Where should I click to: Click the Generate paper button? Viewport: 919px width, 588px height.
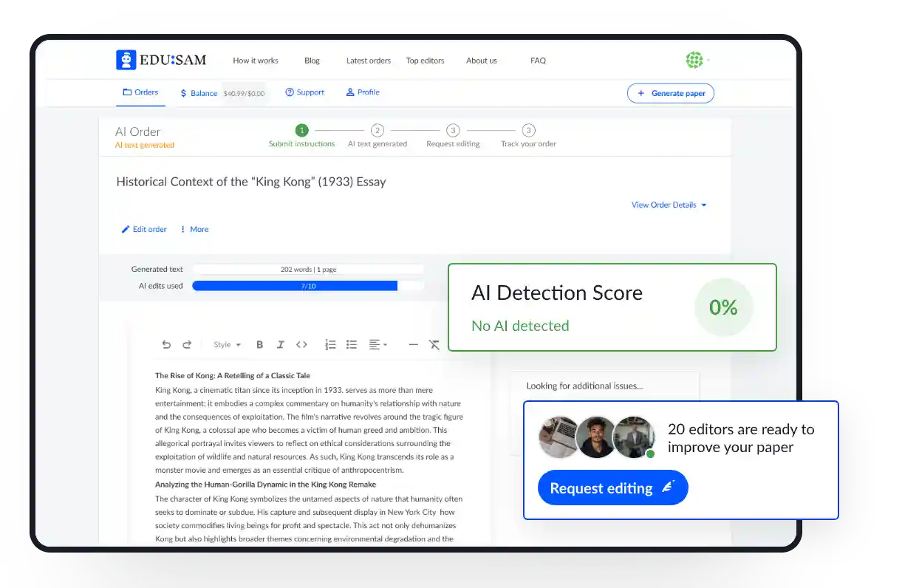tap(670, 93)
